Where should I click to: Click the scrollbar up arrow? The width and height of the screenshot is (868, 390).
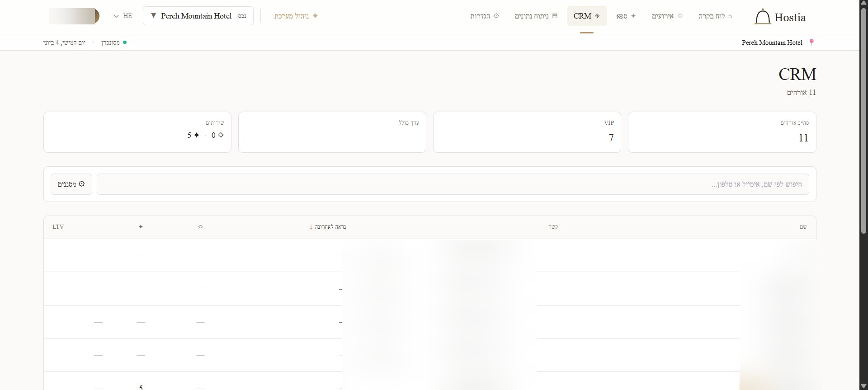click(863, 4)
